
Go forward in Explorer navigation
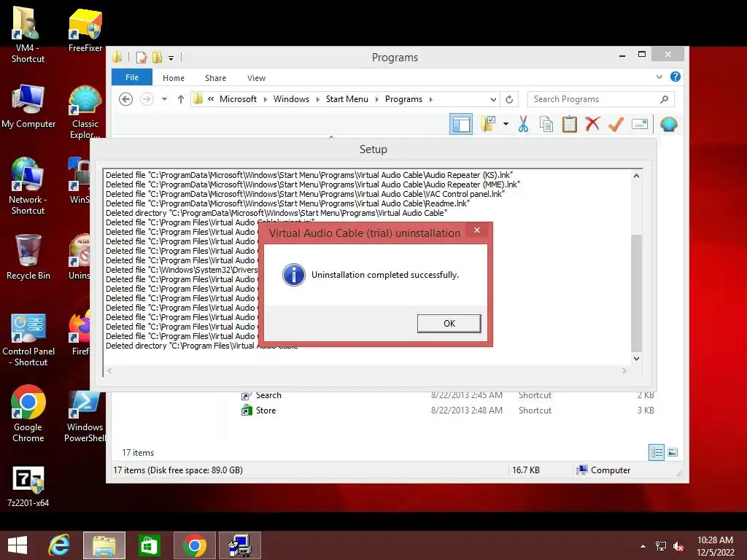(x=147, y=99)
